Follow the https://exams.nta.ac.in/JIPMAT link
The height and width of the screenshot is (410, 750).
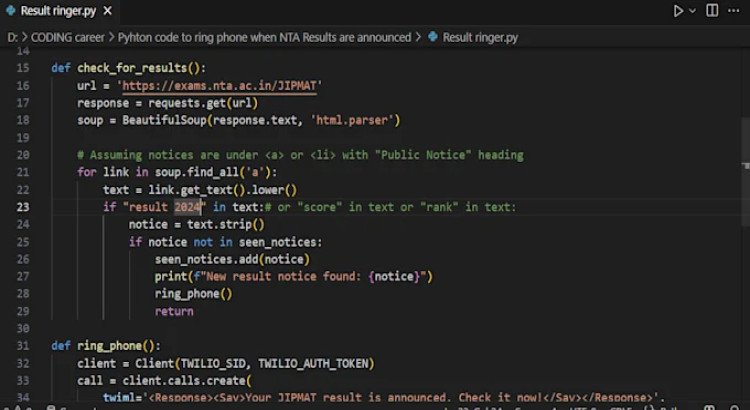pos(220,86)
